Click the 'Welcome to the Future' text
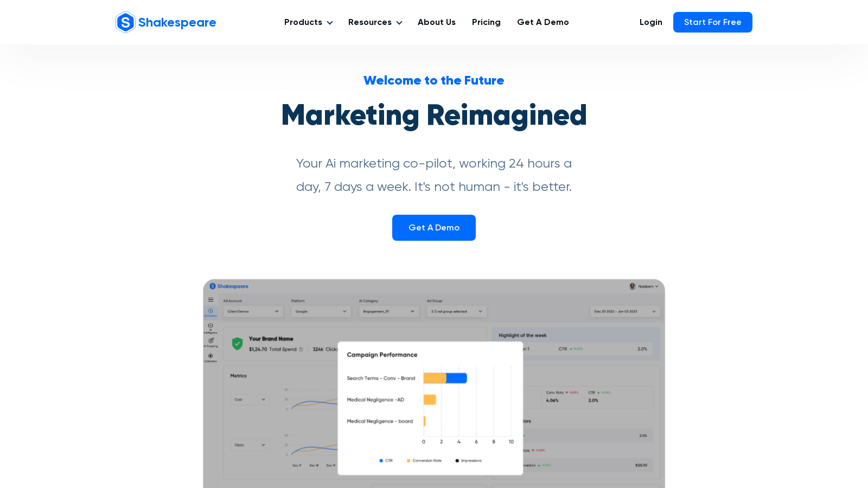This screenshot has width=868, height=488. tap(434, 80)
